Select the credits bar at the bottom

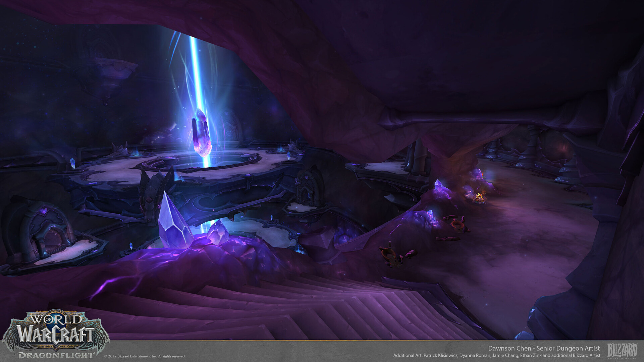coord(322,351)
